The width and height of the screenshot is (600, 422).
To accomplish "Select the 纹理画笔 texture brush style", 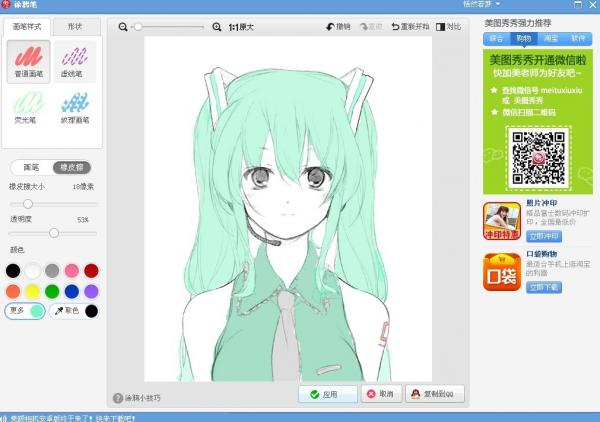I will 75,108.
